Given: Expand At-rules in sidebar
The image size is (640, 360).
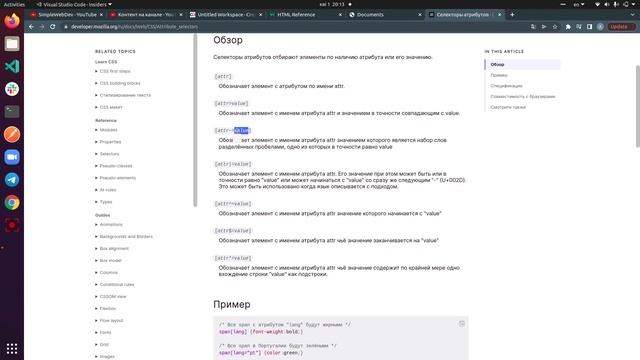Looking at the screenshot, I should coord(106,190).
